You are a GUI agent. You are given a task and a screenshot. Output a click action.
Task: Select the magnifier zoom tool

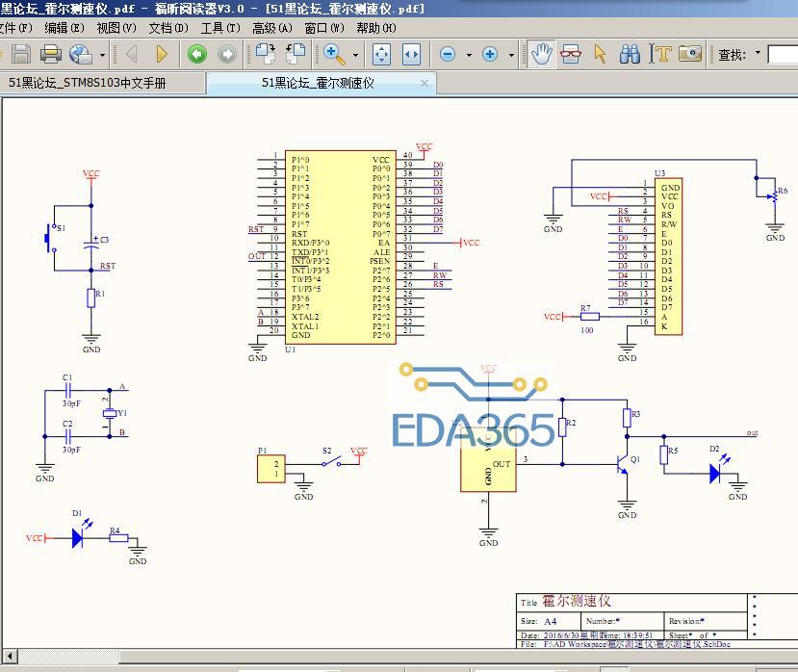(x=334, y=54)
